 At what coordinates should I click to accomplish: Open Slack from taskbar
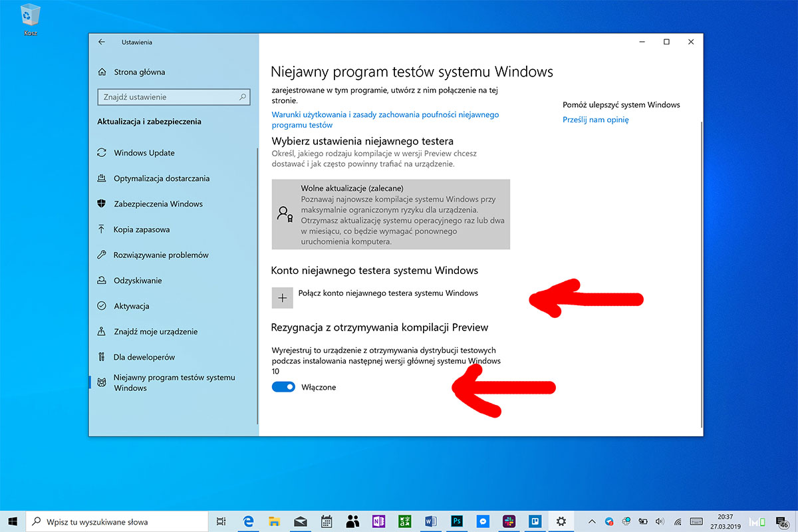(509, 522)
